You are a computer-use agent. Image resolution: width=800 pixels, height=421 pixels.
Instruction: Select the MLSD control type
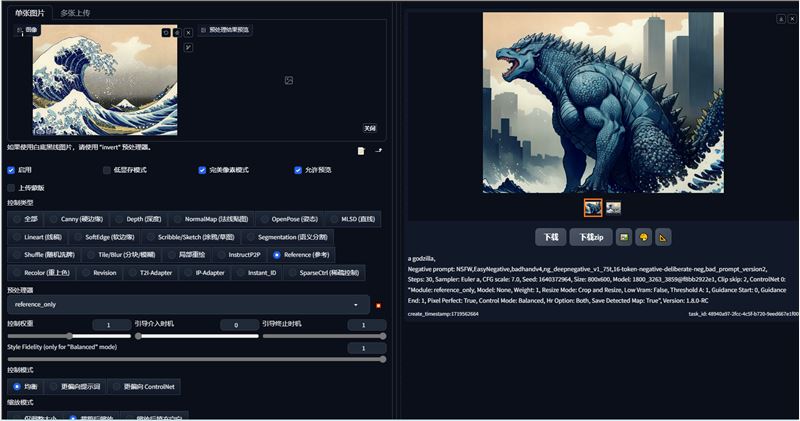click(352, 219)
